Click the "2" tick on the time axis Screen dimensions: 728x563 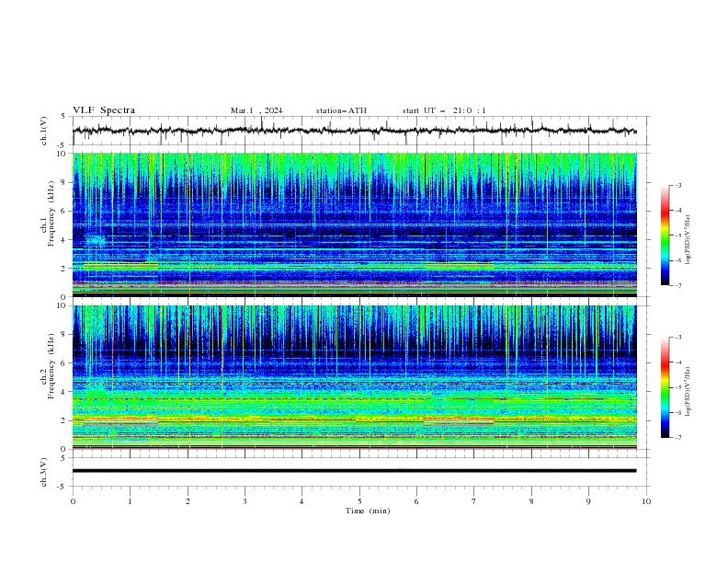(188, 501)
